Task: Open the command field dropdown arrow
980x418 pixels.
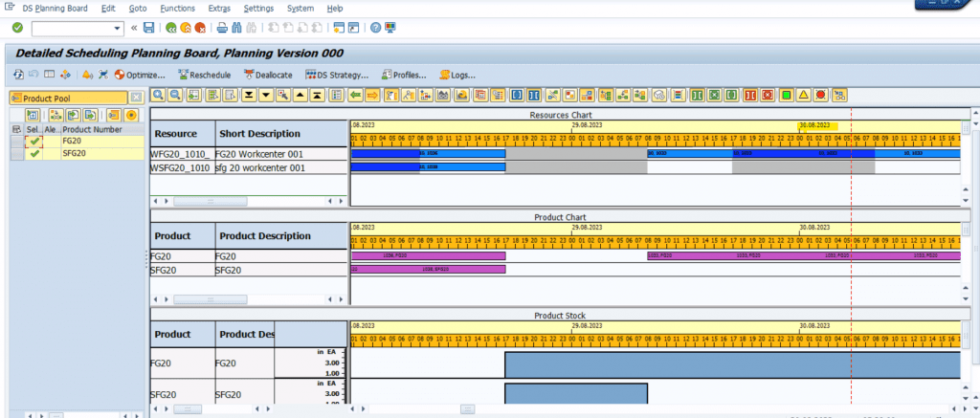Action: [x=118, y=28]
